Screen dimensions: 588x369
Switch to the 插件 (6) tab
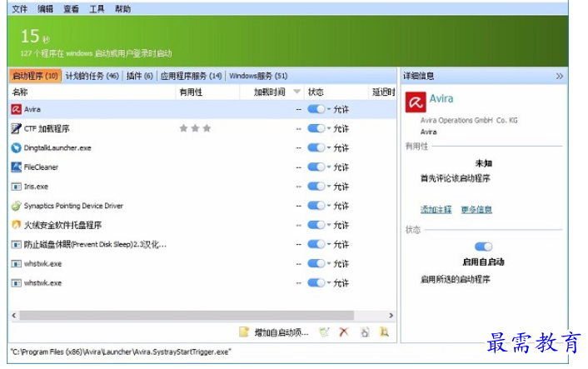[x=139, y=76]
